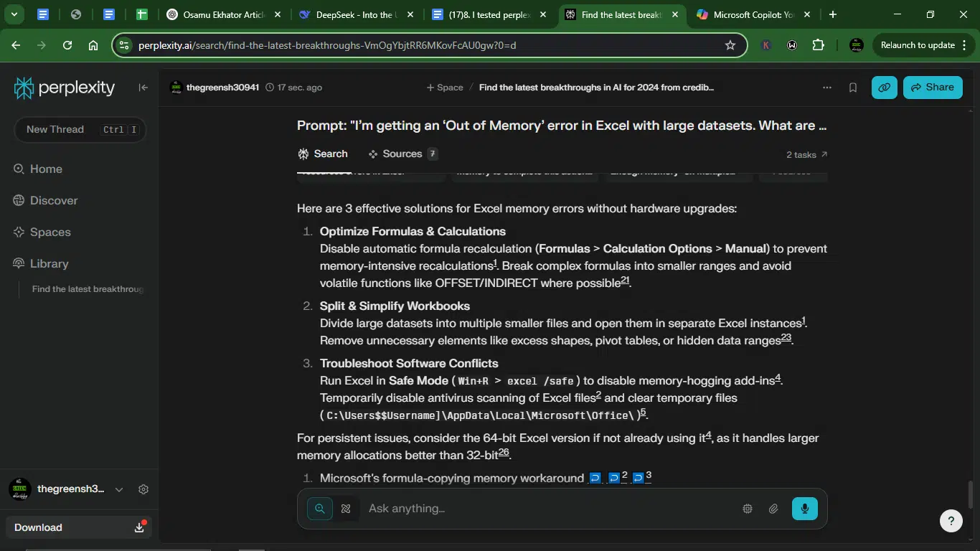Open the thread three-dot options menu
The image size is (980, 551).
[x=827, y=88]
